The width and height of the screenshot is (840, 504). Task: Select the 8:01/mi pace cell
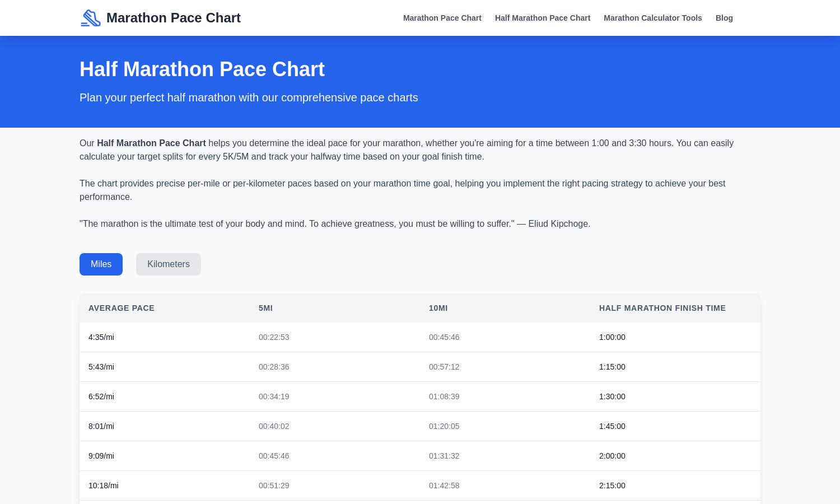point(101,426)
